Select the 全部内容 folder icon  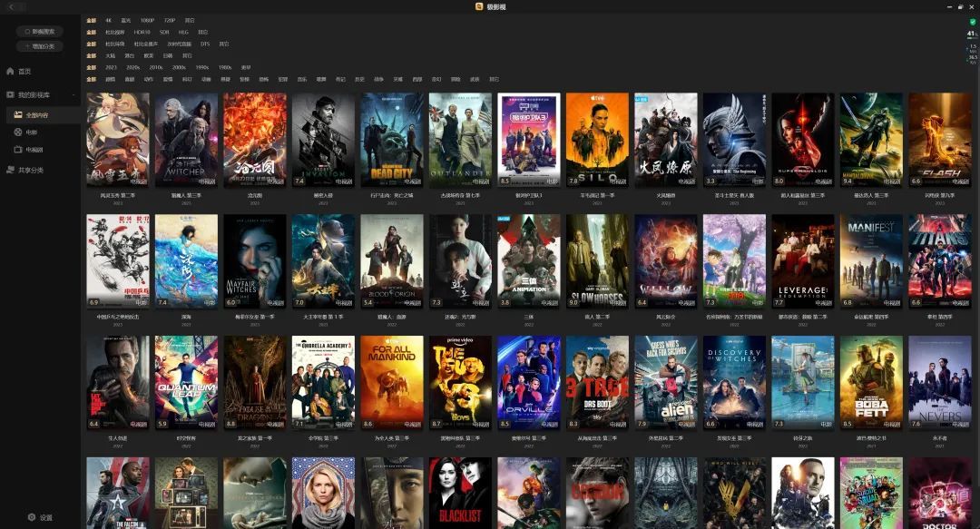18,115
